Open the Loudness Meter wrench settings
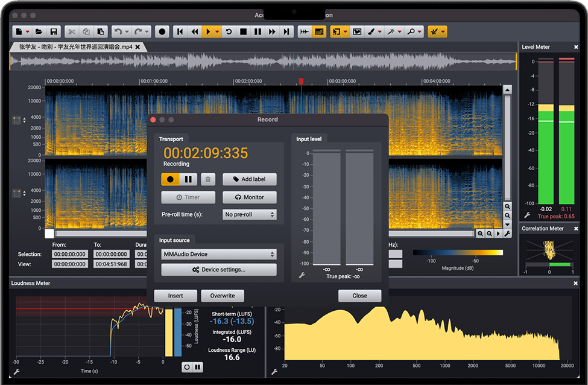 pyautogui.click(x=16, y=372)
